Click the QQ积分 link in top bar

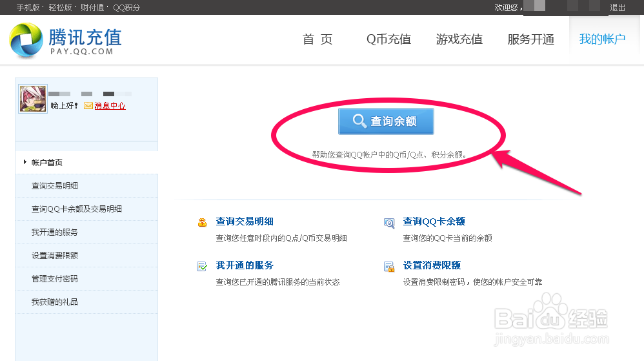pyautogui.click(x=126, y=7)
